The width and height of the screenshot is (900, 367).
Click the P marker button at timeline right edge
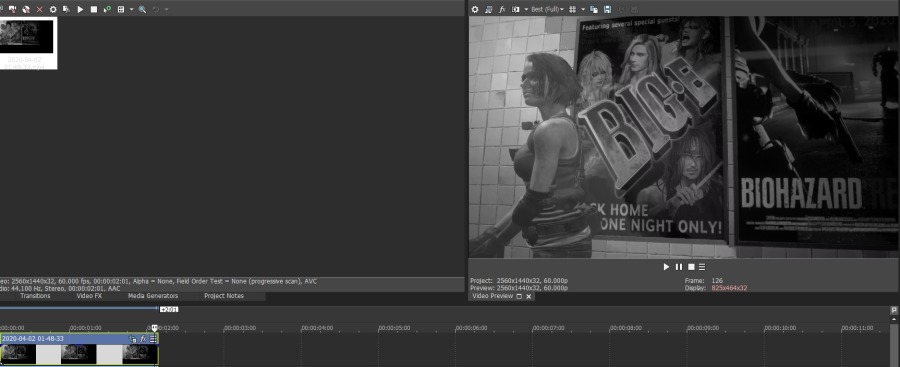coord(894,310)
